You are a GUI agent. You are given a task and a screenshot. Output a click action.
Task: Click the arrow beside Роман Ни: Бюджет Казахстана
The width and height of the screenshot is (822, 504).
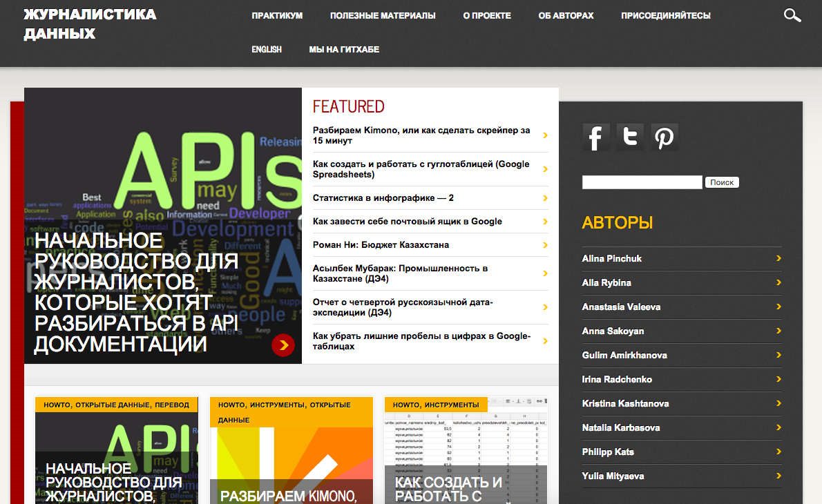click(x=545, y=245)
